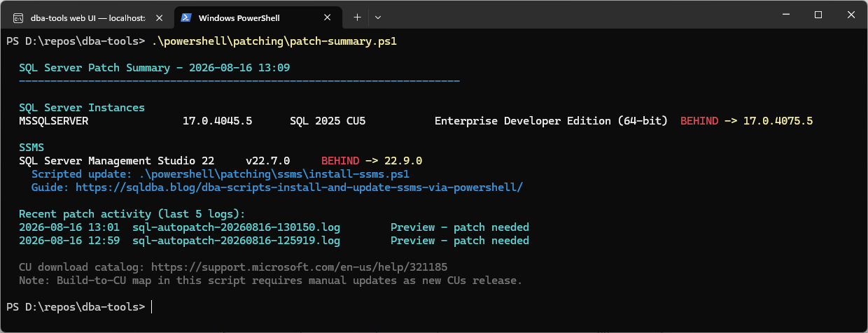Click the install-ssms.ps1 script path
This screenshot has width=868, height=333.
[x=274, y=174]
